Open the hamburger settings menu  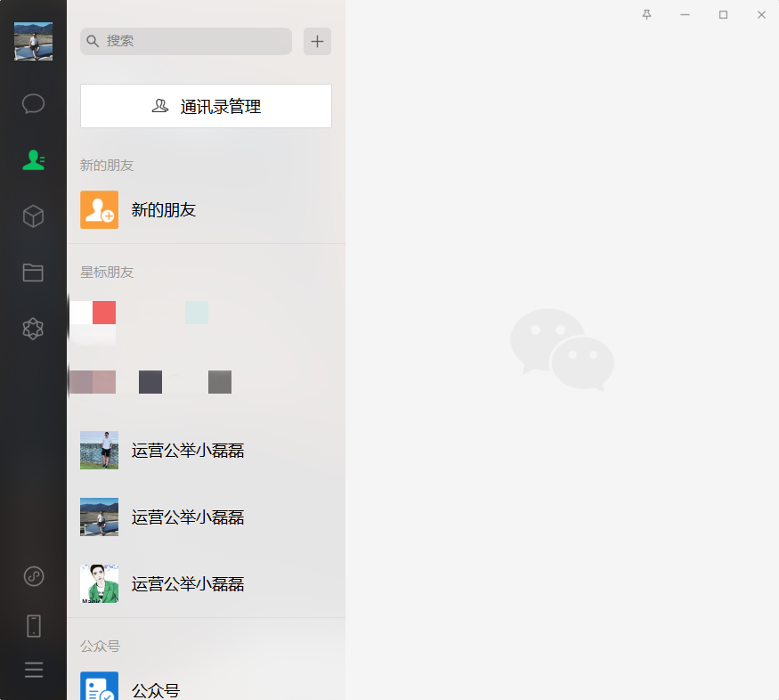(33, 670)
